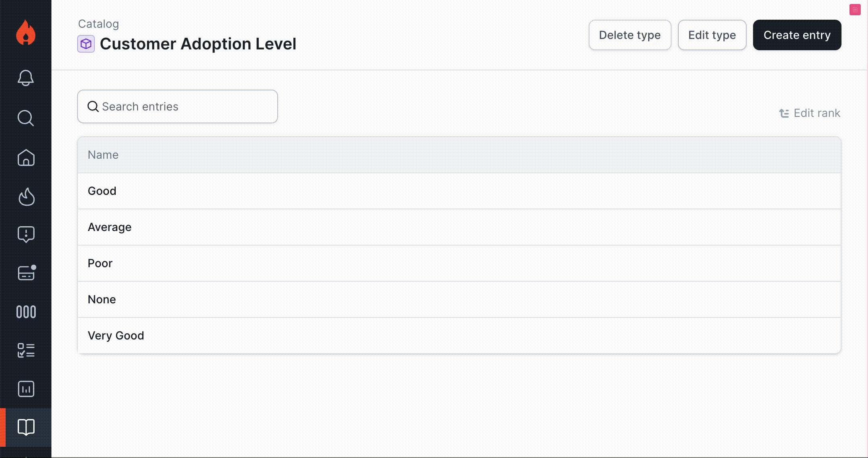Screen dimensions: 868x458
Task: Click the Edit rank link
Action: (810, 113)
